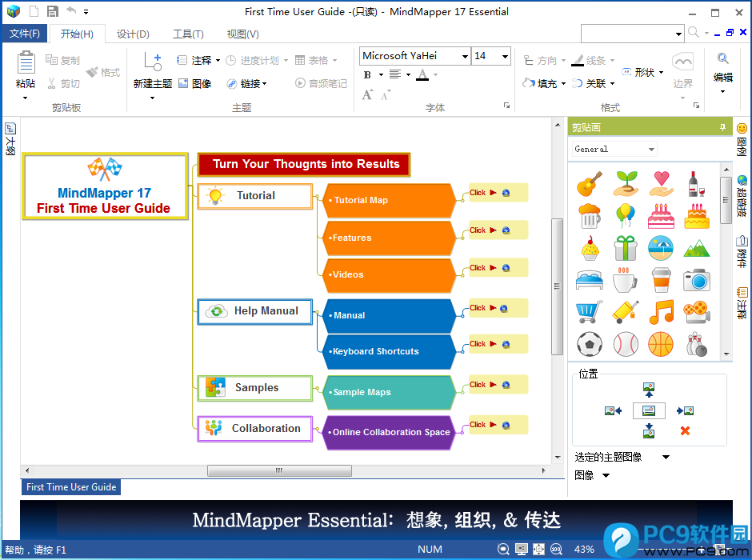Place image below topic text
The height and width of the screenshot is (560, 752).
pyautogui.click(x=649, y=430)
